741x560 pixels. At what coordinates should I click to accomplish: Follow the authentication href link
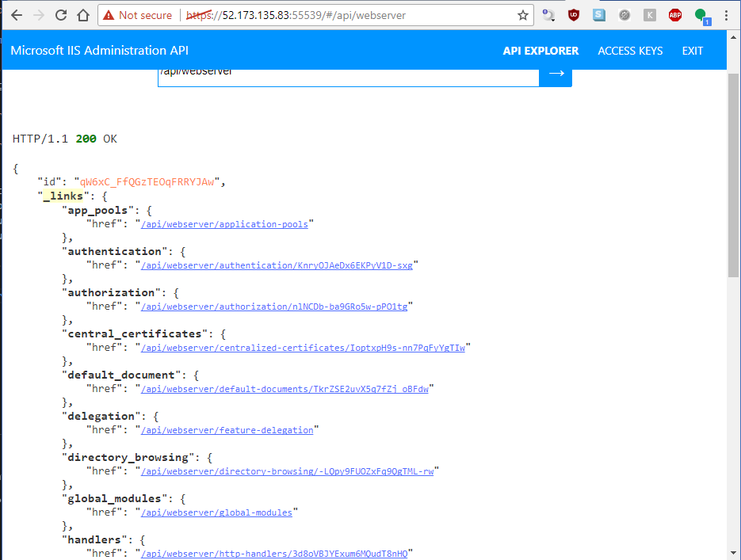coord(276,265)
